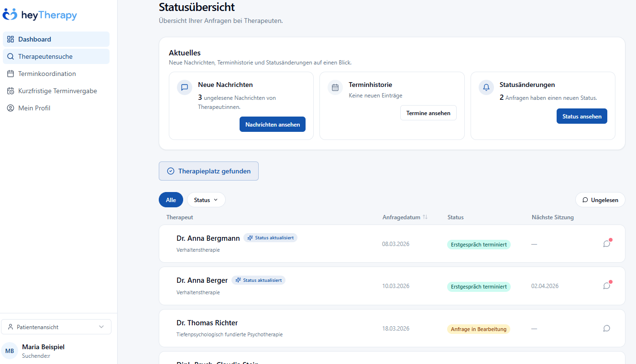Screen dimensions: 636x364
Task: Click the Aktuelles section heading
Action: click(185, 53)
